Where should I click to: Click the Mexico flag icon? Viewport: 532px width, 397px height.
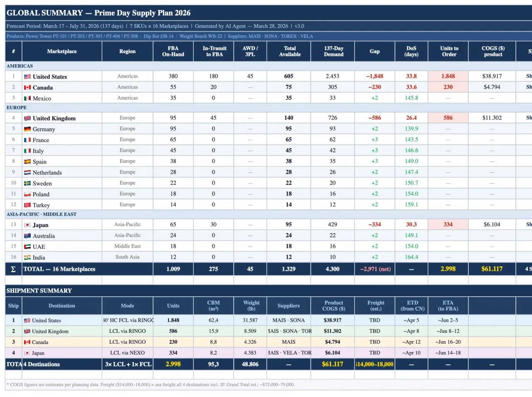[27, 98]
